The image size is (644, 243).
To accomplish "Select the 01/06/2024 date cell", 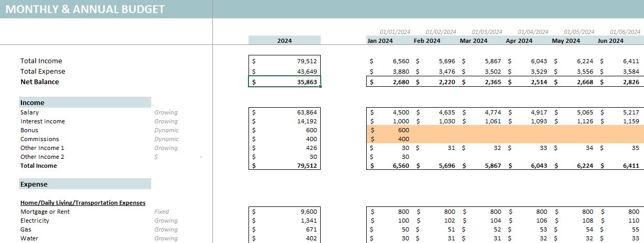I will (x=625, y=32).
